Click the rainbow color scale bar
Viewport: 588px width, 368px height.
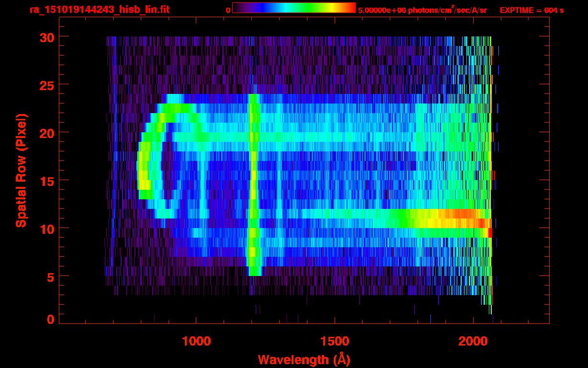point(294,8)
